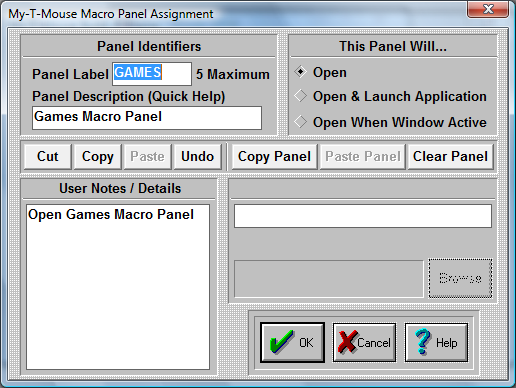Choose Open & Launch Application option
This screenshot has width=516, height=388.
pos(390,96)
